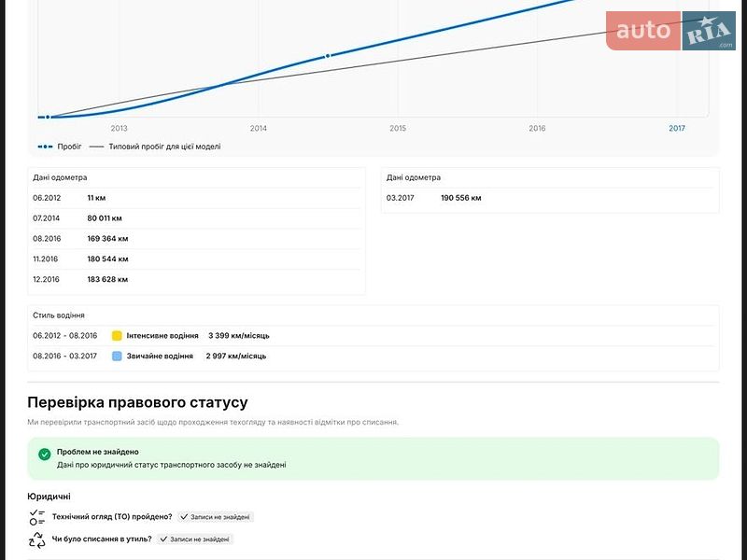
Task: Click the 2015 year axis label
Action: [x=398, y=128]
